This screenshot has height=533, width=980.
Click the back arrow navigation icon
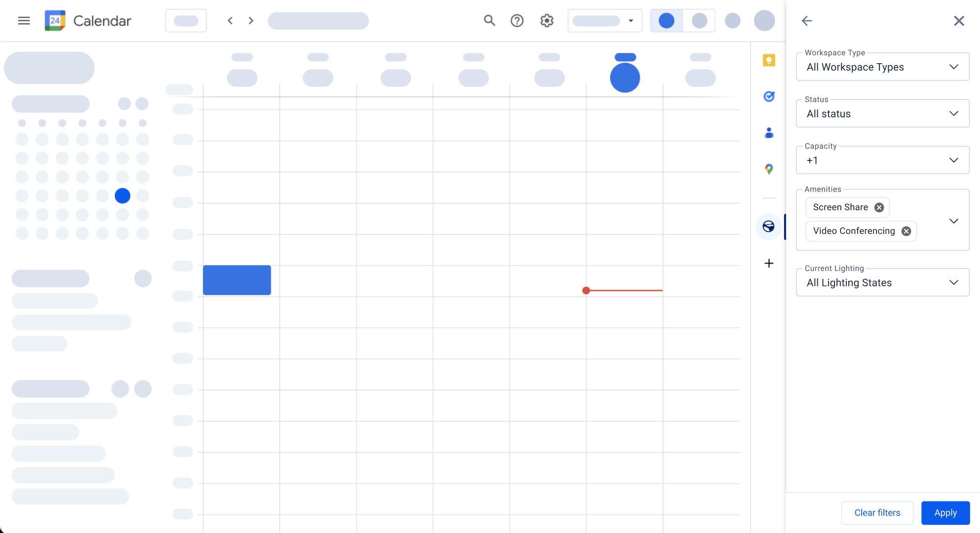coord(807,21)
